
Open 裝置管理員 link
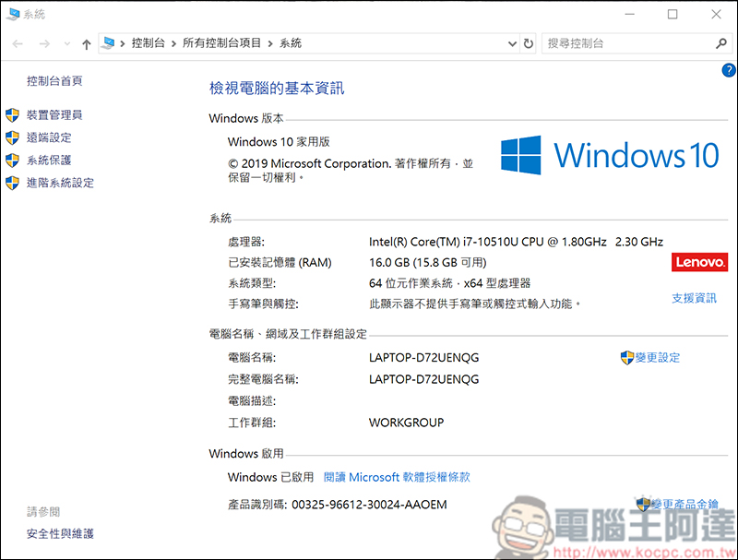54,114
